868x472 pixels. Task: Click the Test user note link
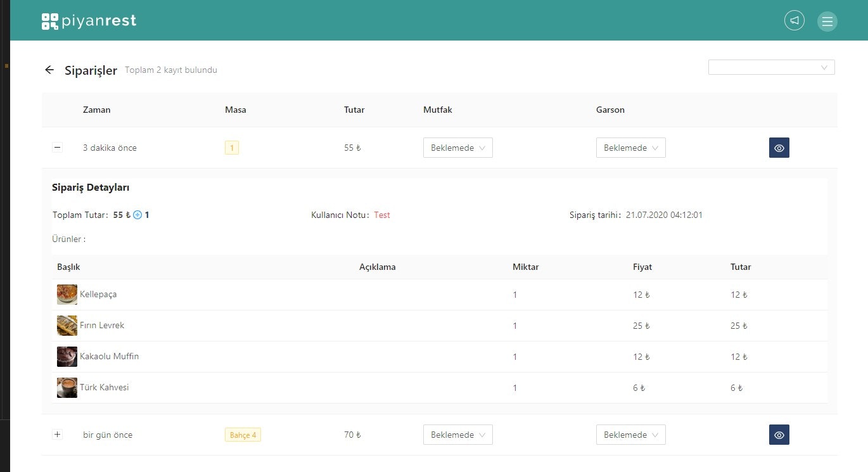(x=381, y=215)
